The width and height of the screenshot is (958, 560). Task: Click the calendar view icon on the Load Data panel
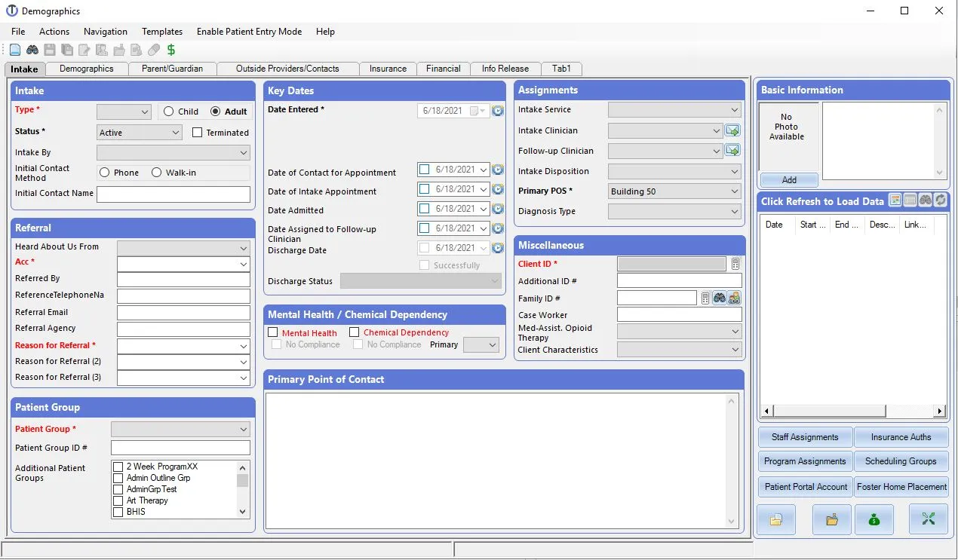(895, 200)
